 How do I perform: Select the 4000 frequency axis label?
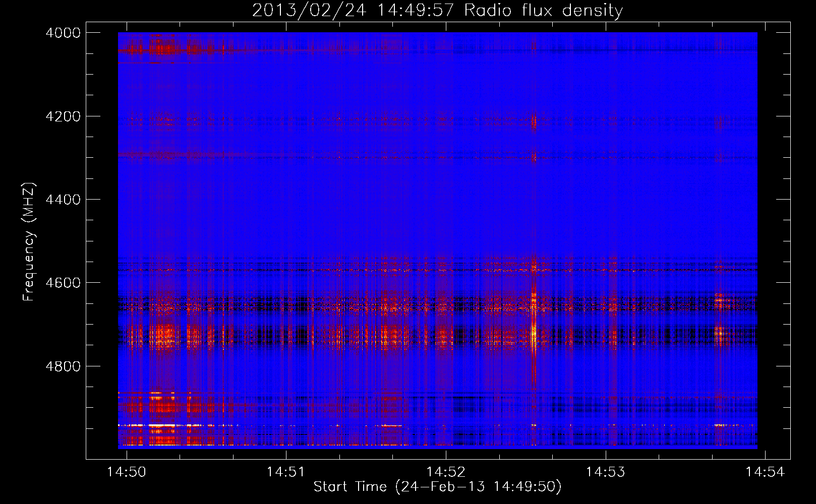coord(63,33)
